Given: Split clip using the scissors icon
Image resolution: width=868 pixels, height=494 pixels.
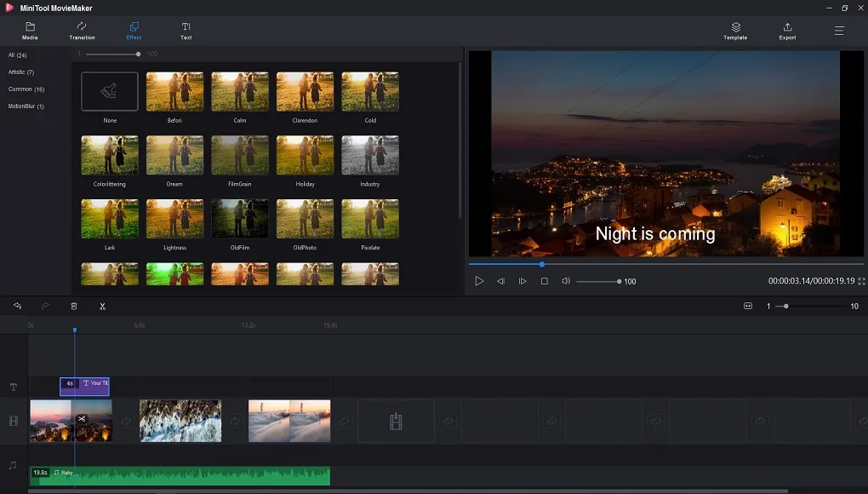Looking at the screenshot, I should pos(102,306).
